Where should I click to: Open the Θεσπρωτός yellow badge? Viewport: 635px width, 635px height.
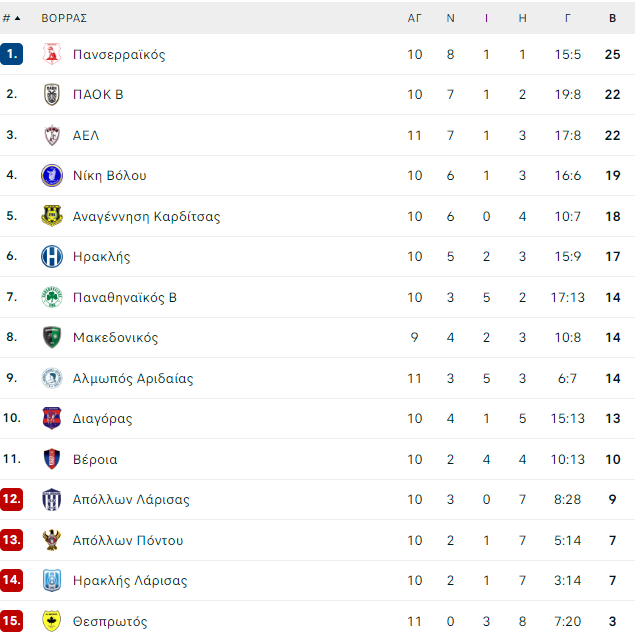click(52, 621)
